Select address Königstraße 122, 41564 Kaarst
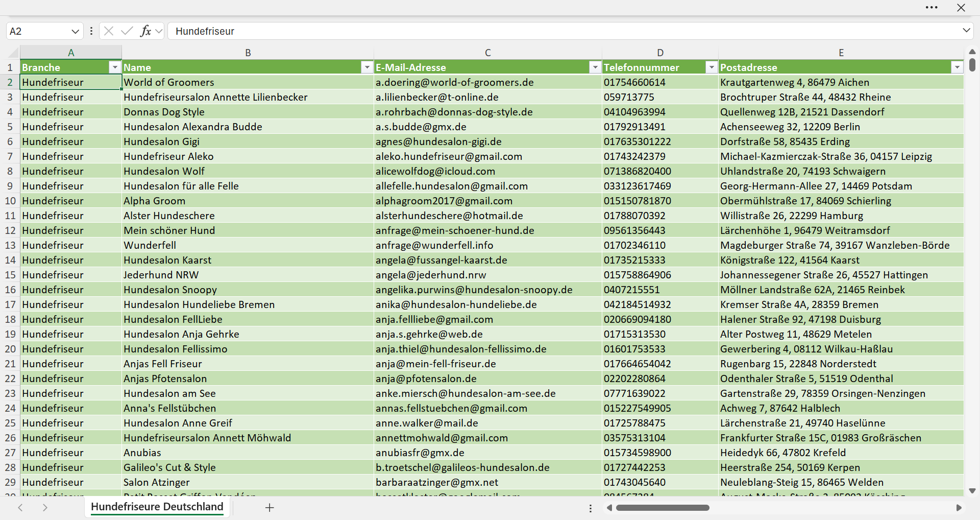 841,260
